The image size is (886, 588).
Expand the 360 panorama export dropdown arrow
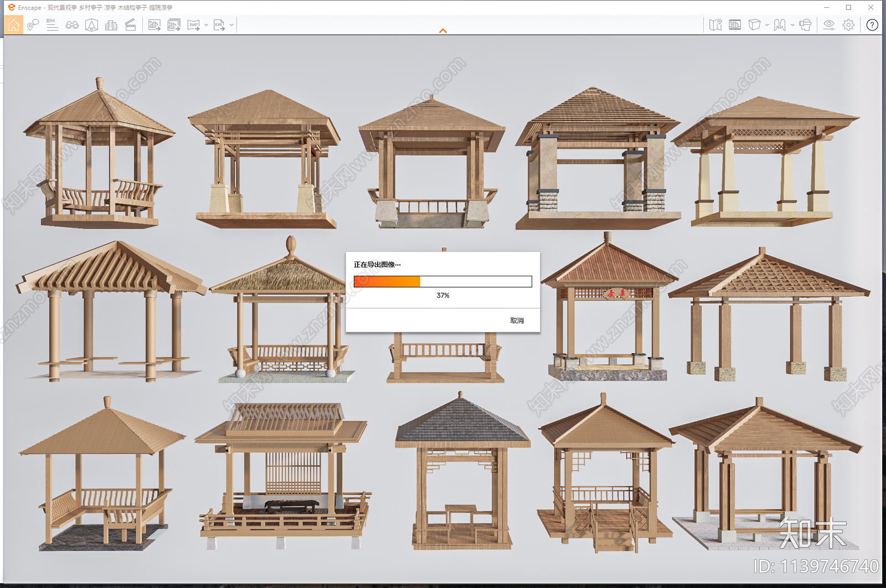206,25
